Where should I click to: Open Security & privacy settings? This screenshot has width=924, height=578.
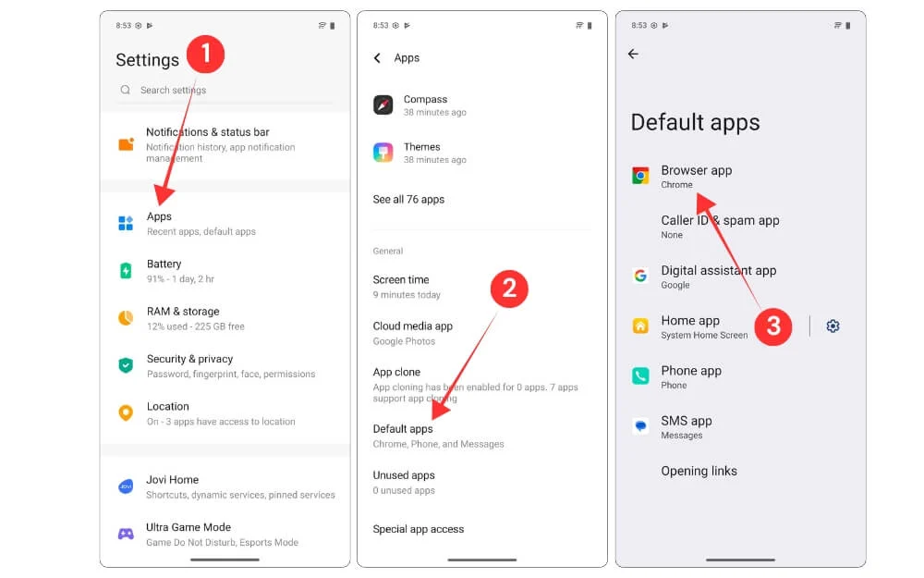pos(225,365)
